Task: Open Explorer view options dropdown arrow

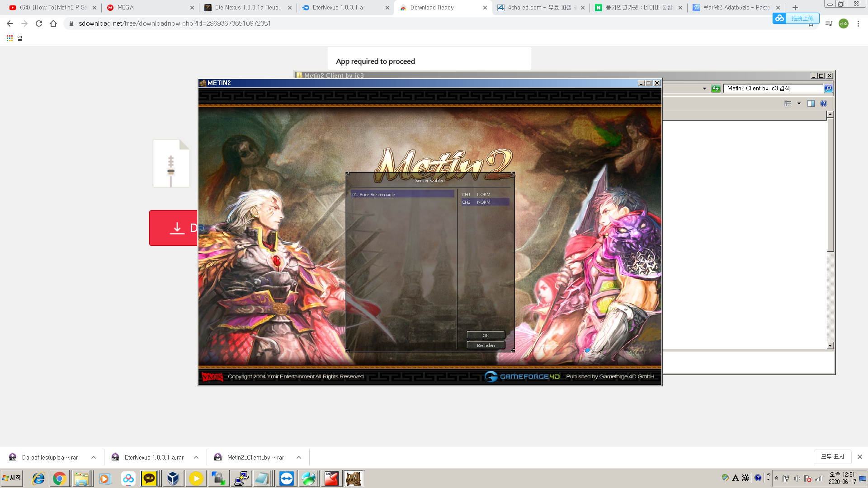Action: (799, 103)
